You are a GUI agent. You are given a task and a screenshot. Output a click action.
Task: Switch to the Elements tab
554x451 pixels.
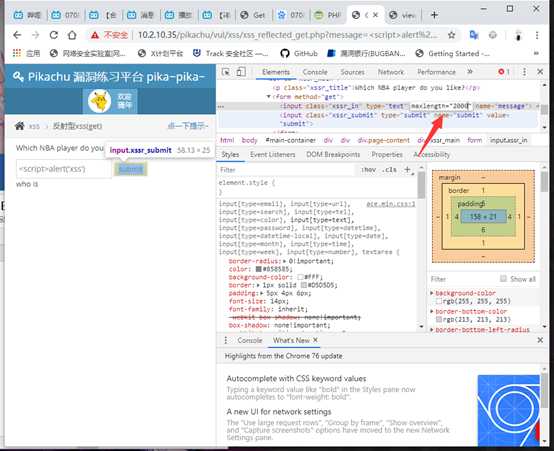click(x=276, y=72)
